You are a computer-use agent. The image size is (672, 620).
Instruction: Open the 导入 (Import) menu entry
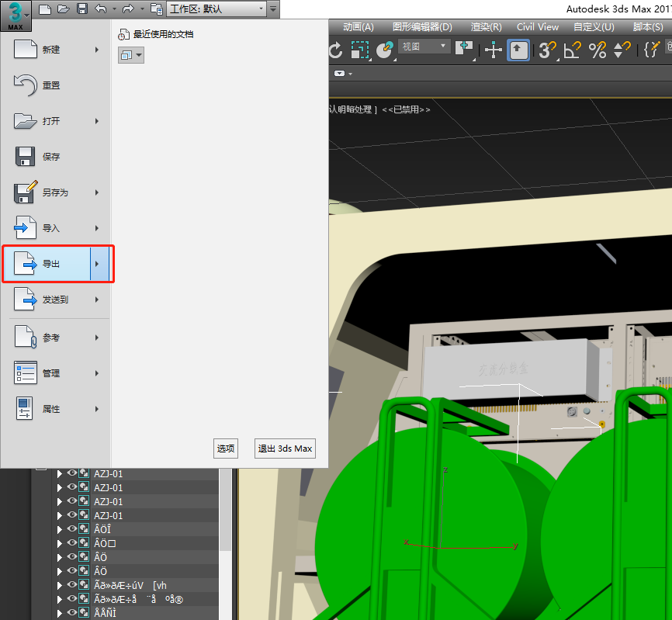coord(56,228)
